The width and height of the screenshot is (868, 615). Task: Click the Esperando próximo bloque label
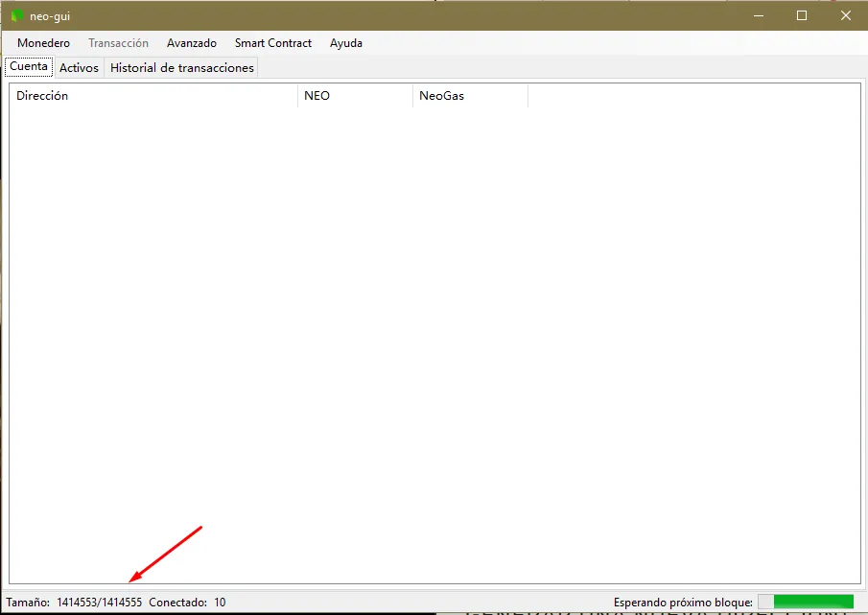pyautogui.click(x=683, y=603)
